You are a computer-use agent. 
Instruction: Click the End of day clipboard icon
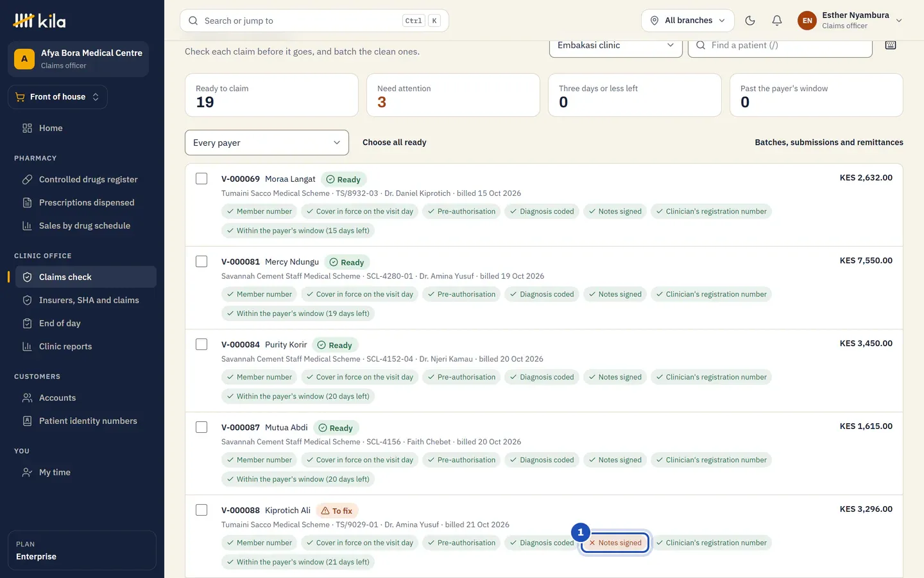click(x=27, y=323)
